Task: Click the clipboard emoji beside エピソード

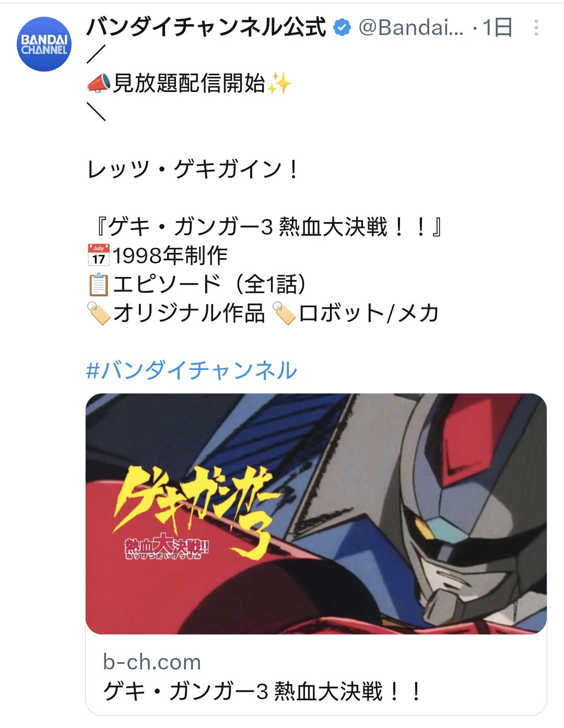Action: click(x=99, y=284)
